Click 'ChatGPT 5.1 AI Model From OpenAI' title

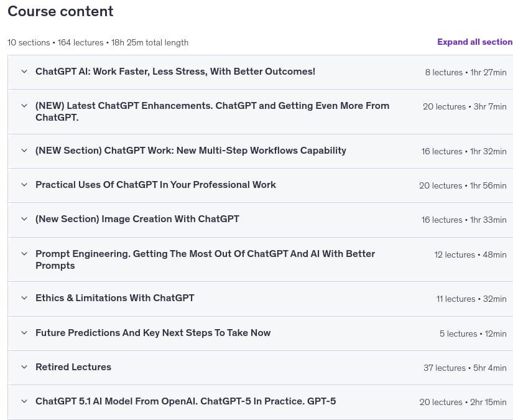pyautogui.click(x=186, y=401)
